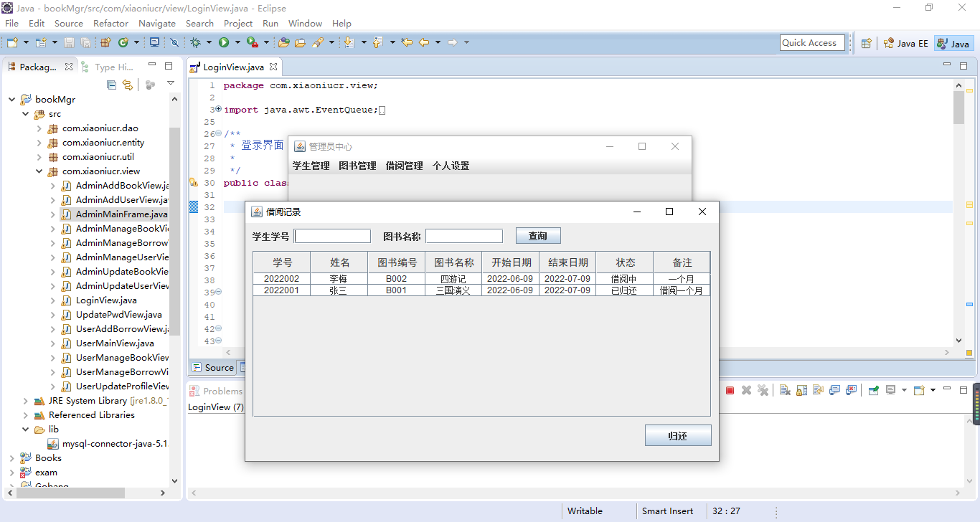Collapse the bookMgr project node
Viewport: 980px width, 522px height.
coord(11,100)
